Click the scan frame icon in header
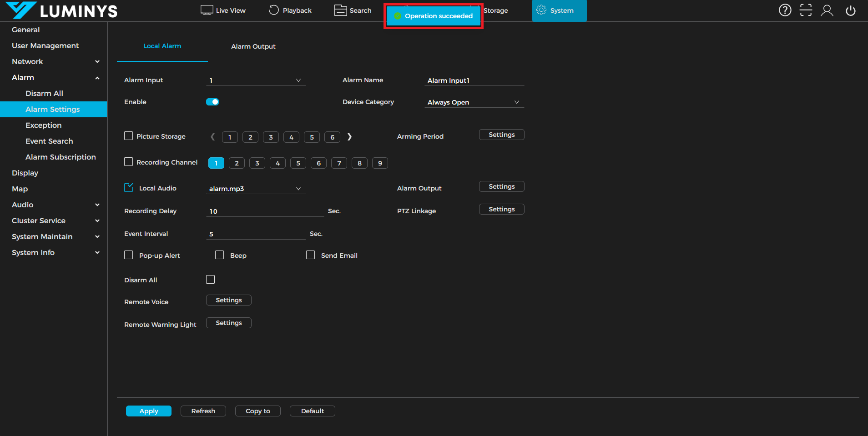The image size is (868, 436). click(x=806, y=10)
